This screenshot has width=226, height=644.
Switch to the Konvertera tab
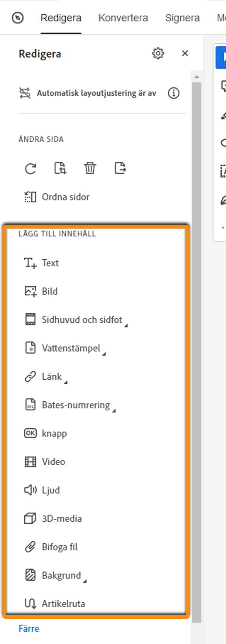click(x=123, y=17)
